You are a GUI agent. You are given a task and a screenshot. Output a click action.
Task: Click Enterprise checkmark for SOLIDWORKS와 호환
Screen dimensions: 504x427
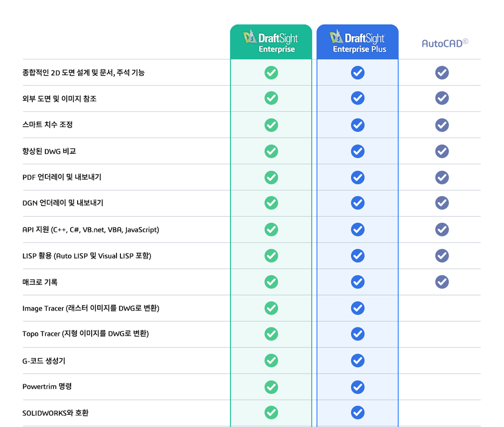[x=271, y=412]
